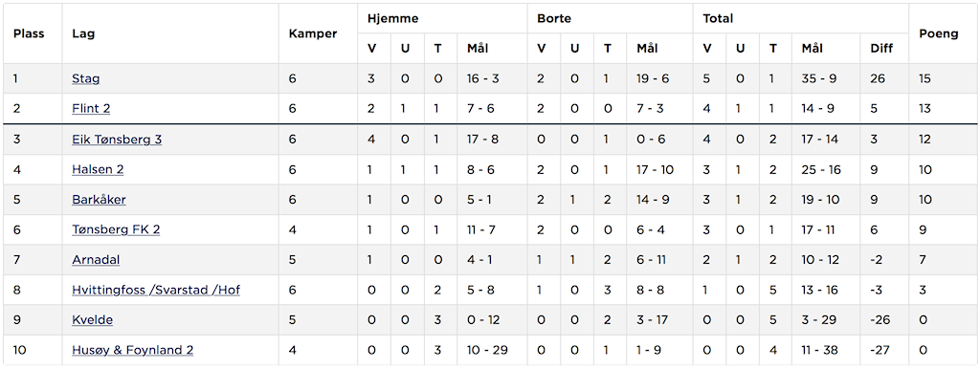The image size is (980, 369).
Task: Open the Stag team link
Action: (x=85, y=78)
